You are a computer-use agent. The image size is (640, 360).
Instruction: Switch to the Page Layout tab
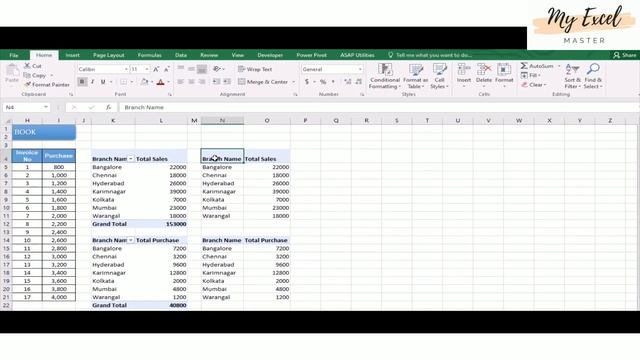(x=108, y=55)
